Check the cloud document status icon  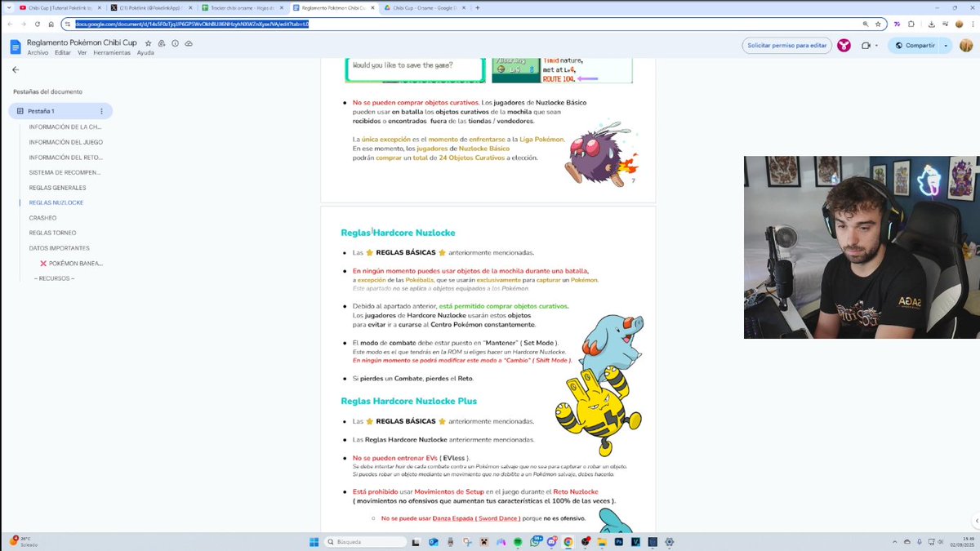189,42
